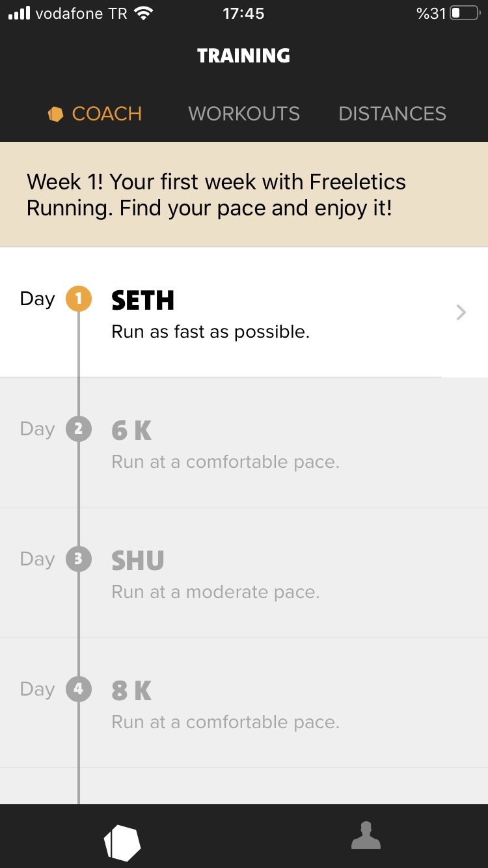Tap the grey Day 4 circle marker

click(79, 690)
